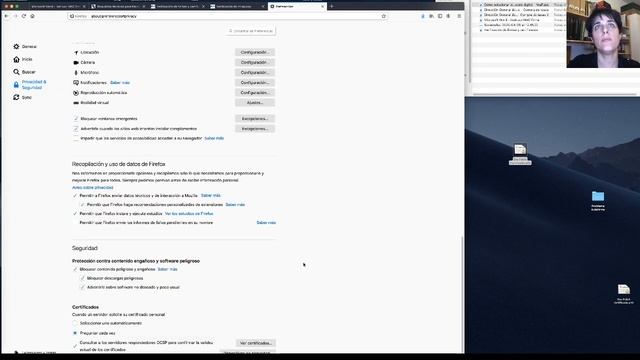Screen dimensions: 640x360
Task: Open Reproducción automática Configuración button
Action: 255,93
